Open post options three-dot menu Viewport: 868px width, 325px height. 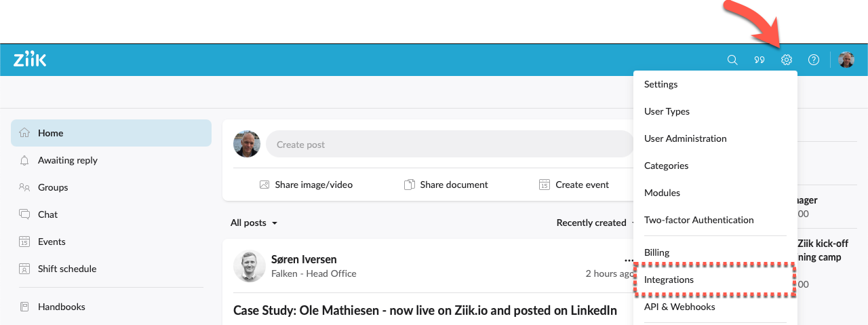628,260
